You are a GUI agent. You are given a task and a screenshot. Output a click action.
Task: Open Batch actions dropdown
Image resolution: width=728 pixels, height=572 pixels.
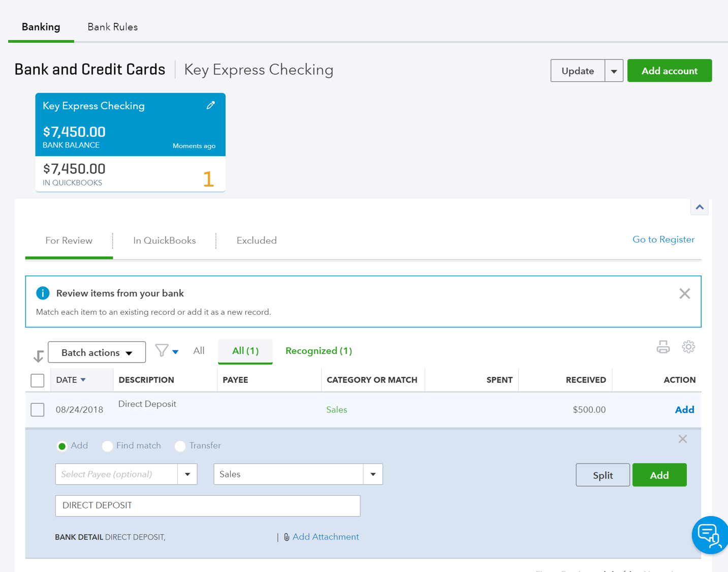97,352
